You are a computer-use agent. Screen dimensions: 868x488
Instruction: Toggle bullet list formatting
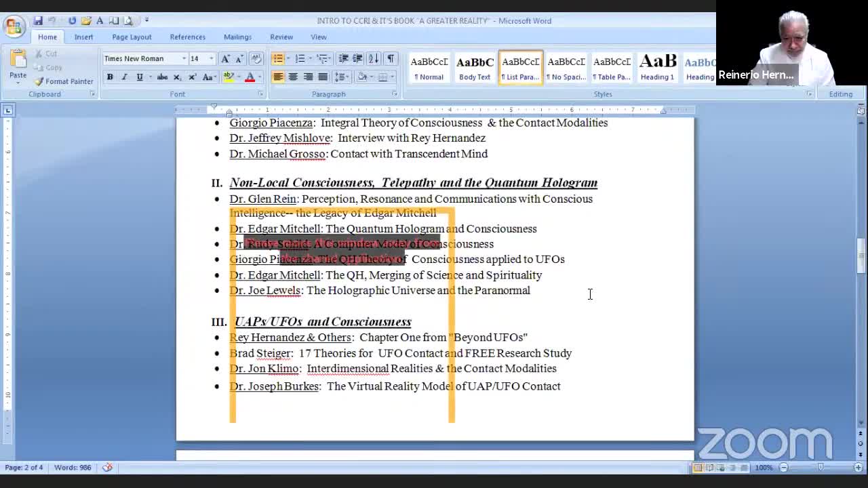click(277, 59)
